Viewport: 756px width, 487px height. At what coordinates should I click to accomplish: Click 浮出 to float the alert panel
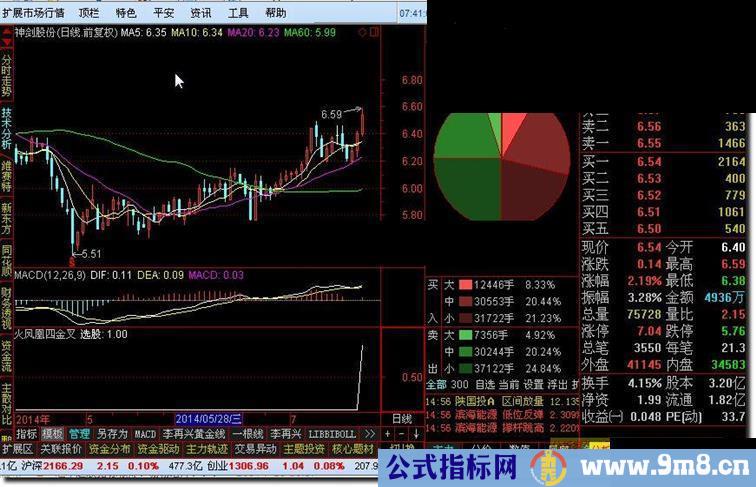[557, 384]
